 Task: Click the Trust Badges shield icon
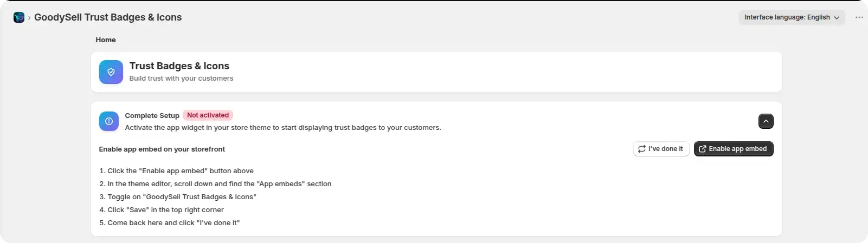pyautogui.click(x=111, y=72)
